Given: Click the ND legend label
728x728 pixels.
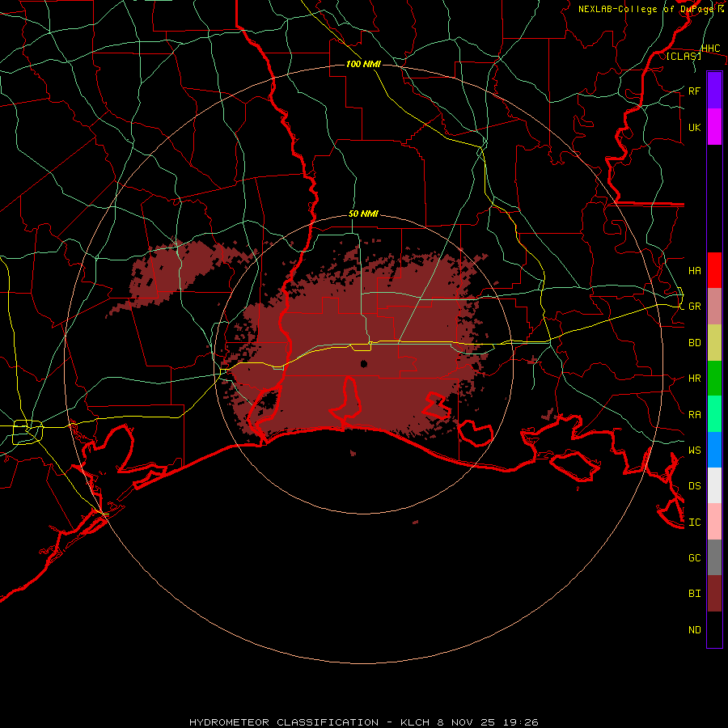Looking at the screenshot, I should click(694, 630).
